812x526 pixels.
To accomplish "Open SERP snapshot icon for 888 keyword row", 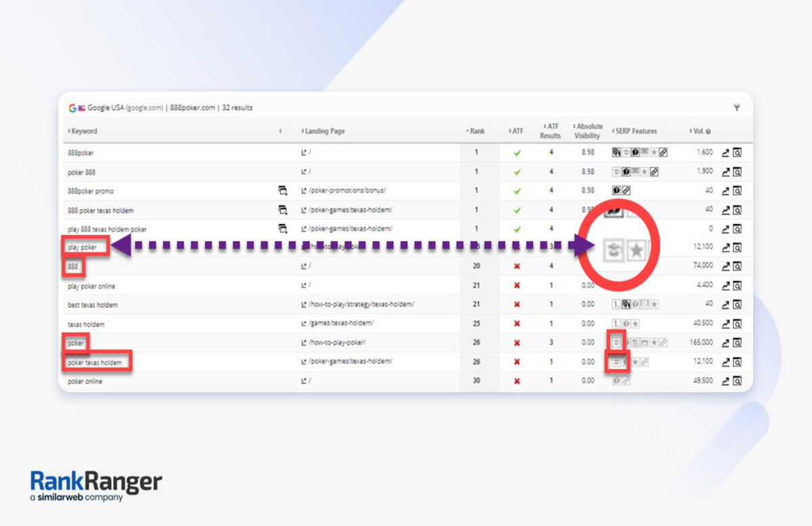I will click(737, 267).
